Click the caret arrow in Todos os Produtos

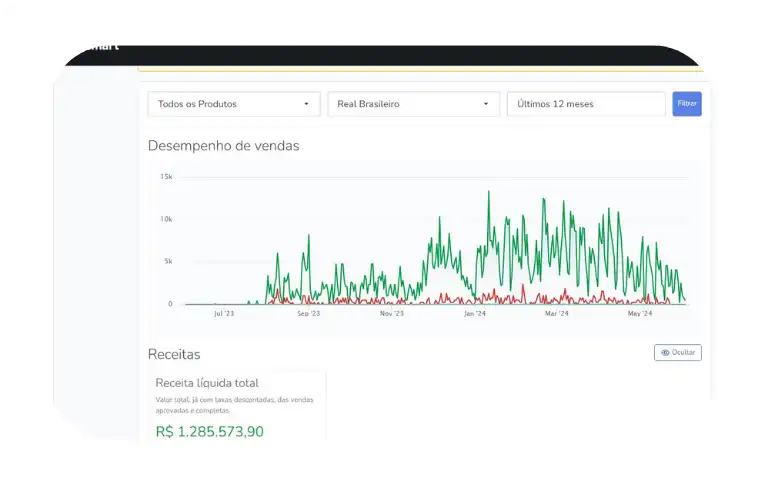[x=306, y=104]
